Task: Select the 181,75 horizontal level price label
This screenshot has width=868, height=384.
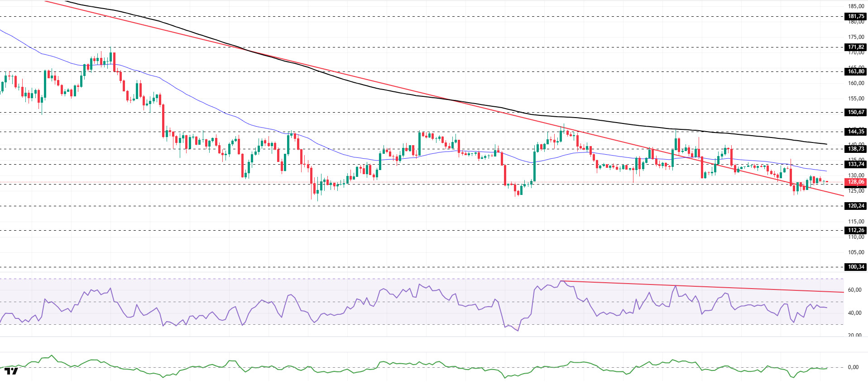Action: (x=855, y=16)
